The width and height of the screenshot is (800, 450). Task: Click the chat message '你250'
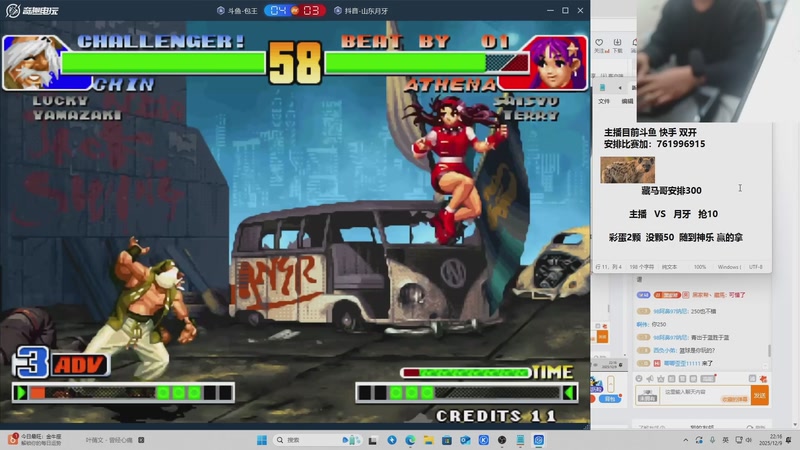tap(659, 324)
